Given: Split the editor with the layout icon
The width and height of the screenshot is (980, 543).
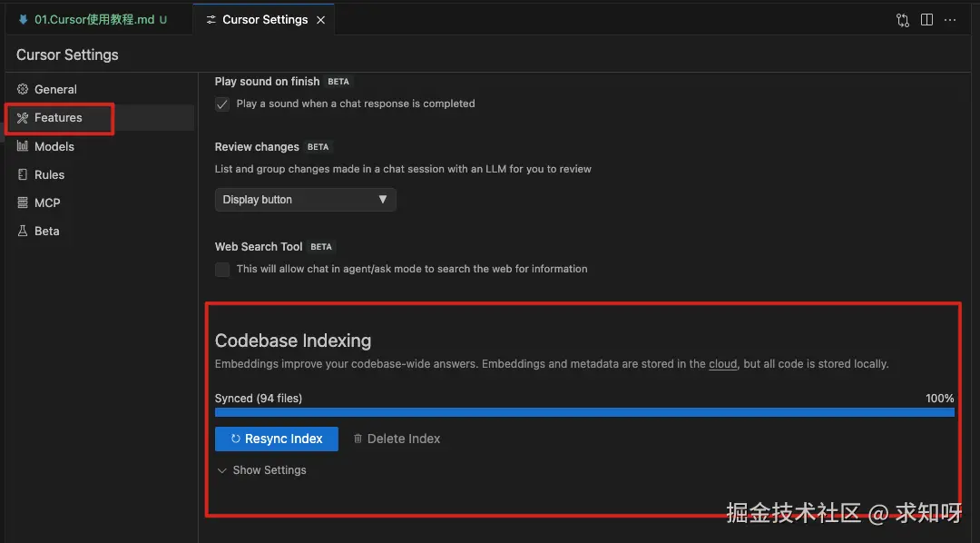Looking at the screenshot, I should pos(926,20).
